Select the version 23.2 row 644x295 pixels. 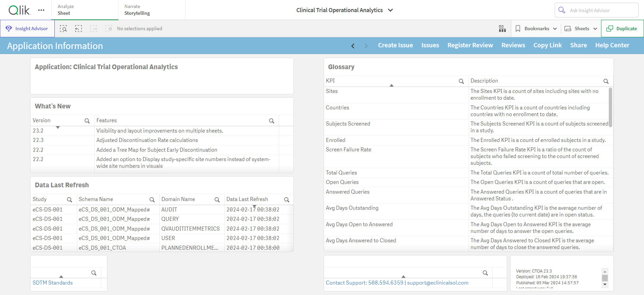pyautogui.click(x=155, y=131)
